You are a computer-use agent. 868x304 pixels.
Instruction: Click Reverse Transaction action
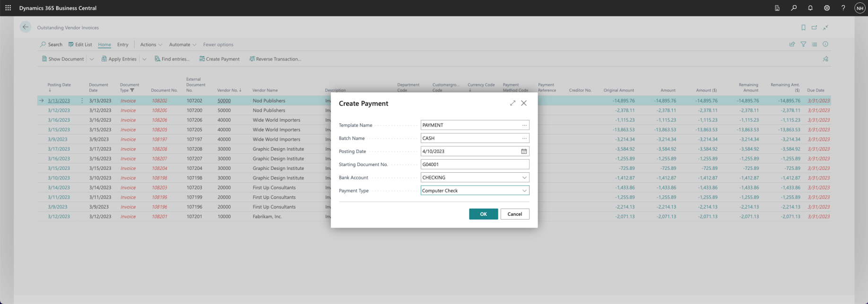(x=275, y=59)
